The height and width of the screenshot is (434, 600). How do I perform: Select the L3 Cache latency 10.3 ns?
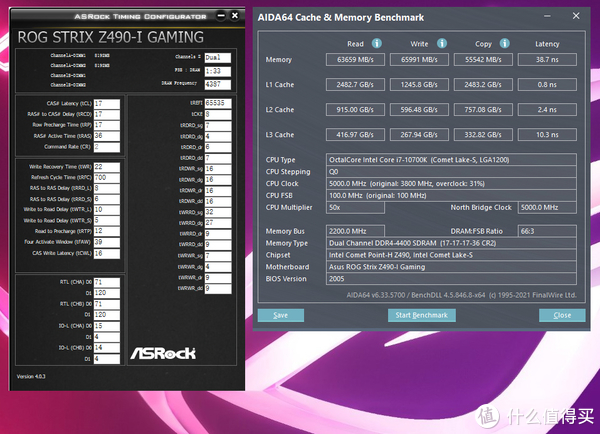pyautogui.click(x=547, y=135)
